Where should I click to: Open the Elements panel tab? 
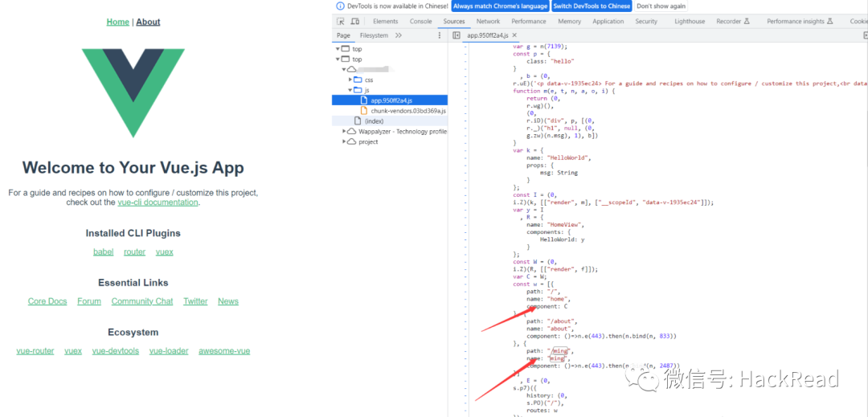(385, 22)
